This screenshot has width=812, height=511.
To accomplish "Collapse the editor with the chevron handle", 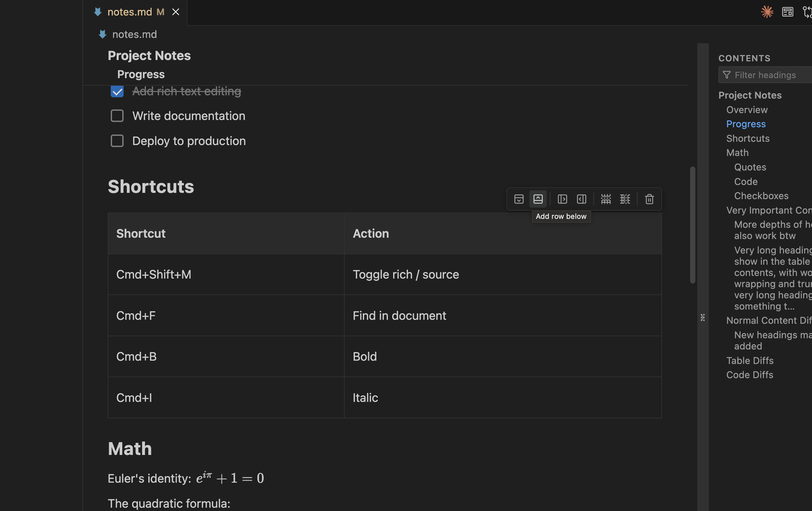I will point(702,317).
